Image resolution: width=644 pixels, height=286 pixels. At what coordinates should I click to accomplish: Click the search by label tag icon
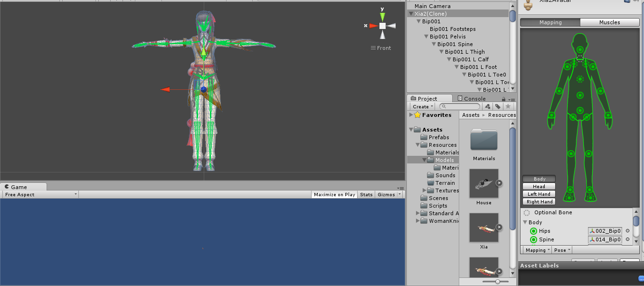pos(498,106)
